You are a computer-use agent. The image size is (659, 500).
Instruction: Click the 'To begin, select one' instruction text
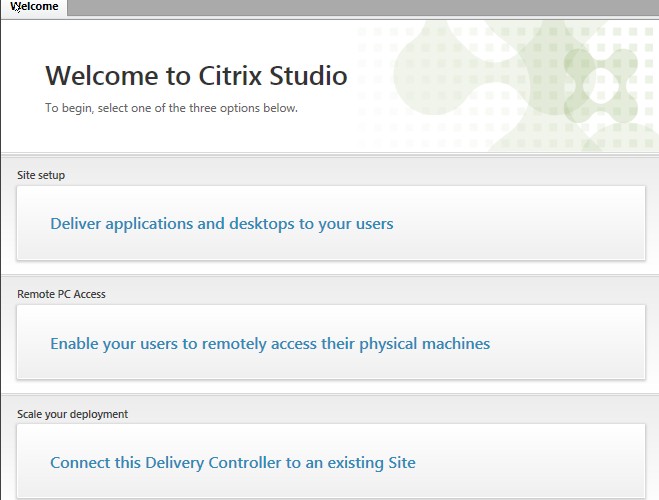171,108
